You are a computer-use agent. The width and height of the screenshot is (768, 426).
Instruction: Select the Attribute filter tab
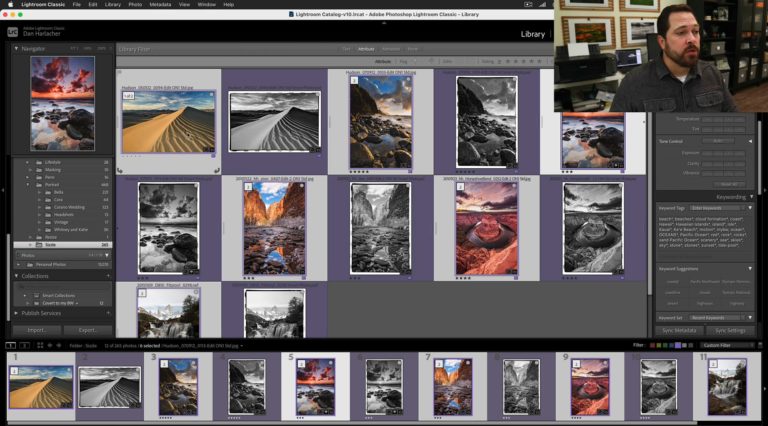[x=366, y=49]
